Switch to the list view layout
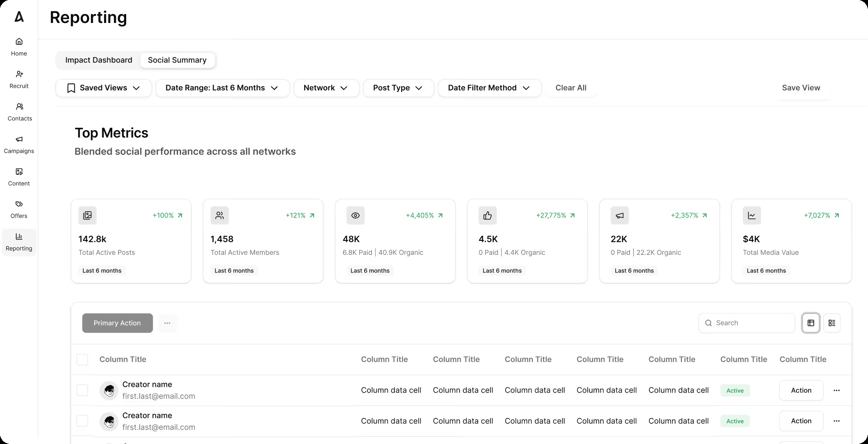This screenshot has height=444, width=868. tap(832, 323)
